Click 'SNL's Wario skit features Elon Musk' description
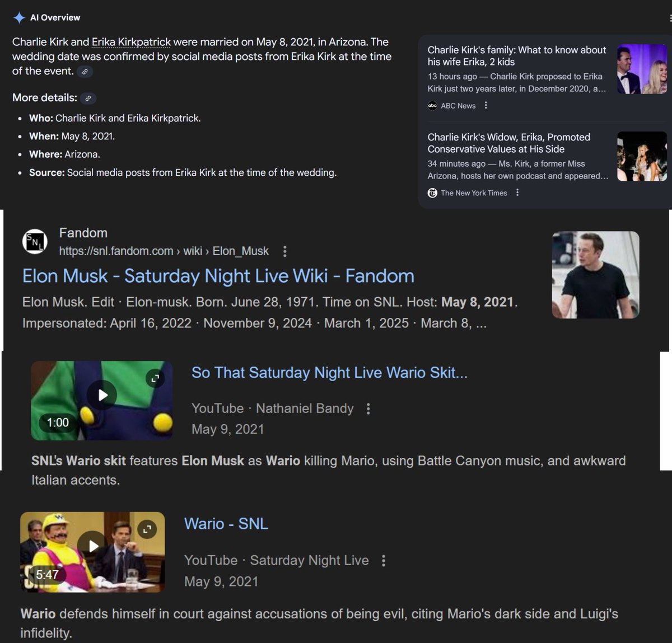 pyautogui.click(x=328, y=470)
